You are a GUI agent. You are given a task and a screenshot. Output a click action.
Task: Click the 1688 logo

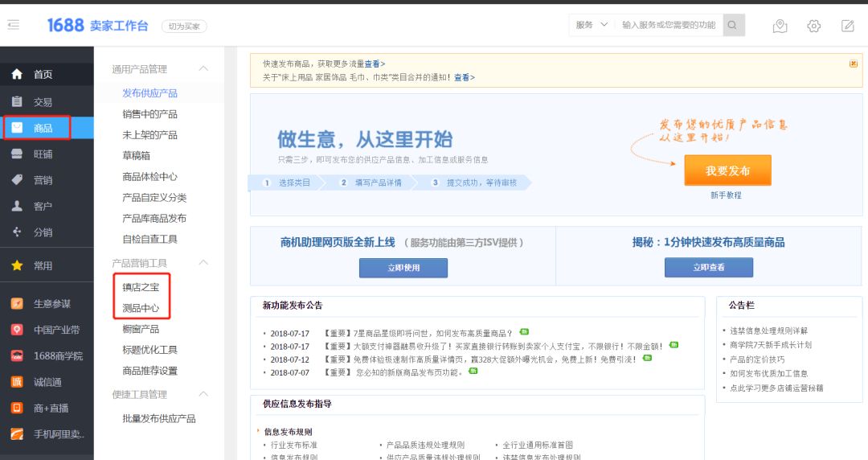click(x=65, y=26)
